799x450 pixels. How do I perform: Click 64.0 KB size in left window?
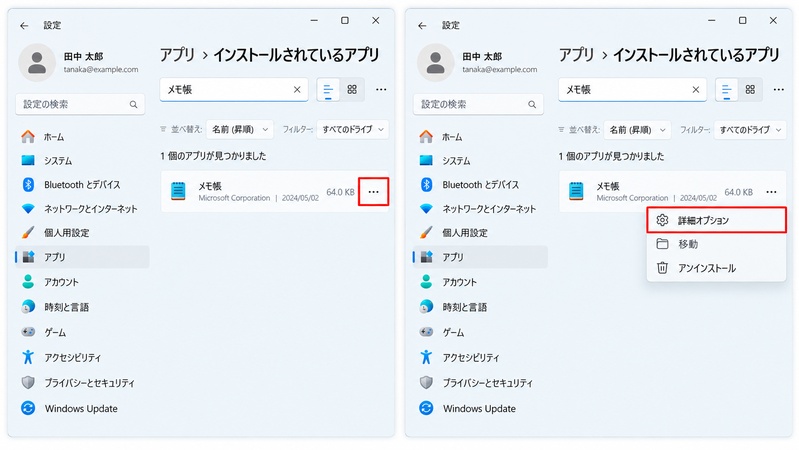click(340, 192)
